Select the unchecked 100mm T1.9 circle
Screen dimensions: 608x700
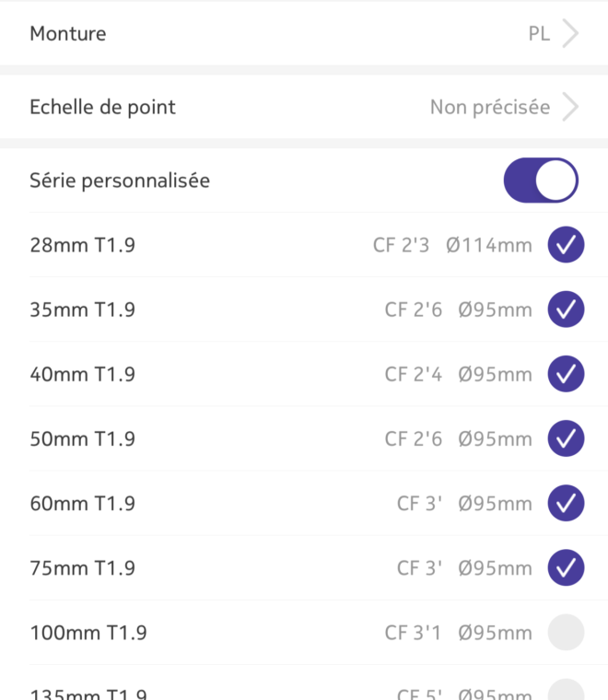[566, 632]
